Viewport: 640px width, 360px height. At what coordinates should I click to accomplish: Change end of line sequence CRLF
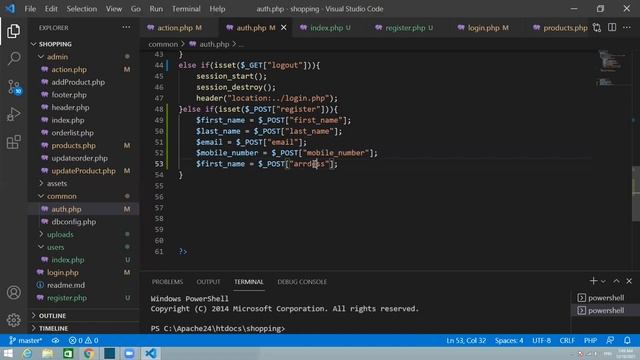click(x=567, y=340)
